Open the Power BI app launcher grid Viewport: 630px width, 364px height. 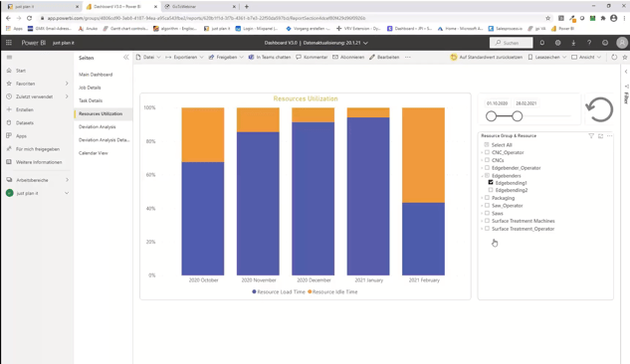(9, 43)
